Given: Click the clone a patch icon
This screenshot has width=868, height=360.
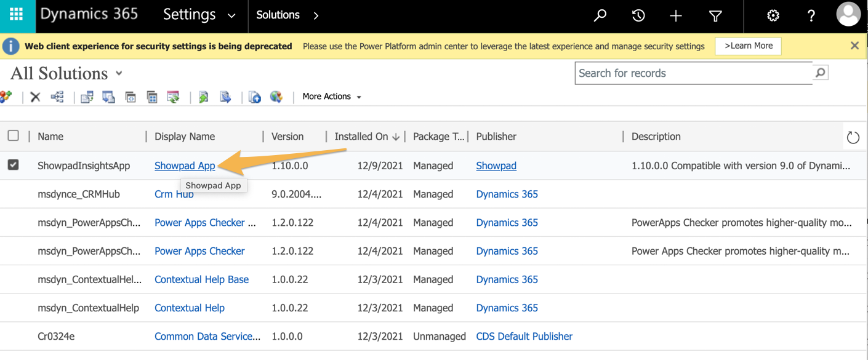Looking at the screenshot, I should [87, 97].
